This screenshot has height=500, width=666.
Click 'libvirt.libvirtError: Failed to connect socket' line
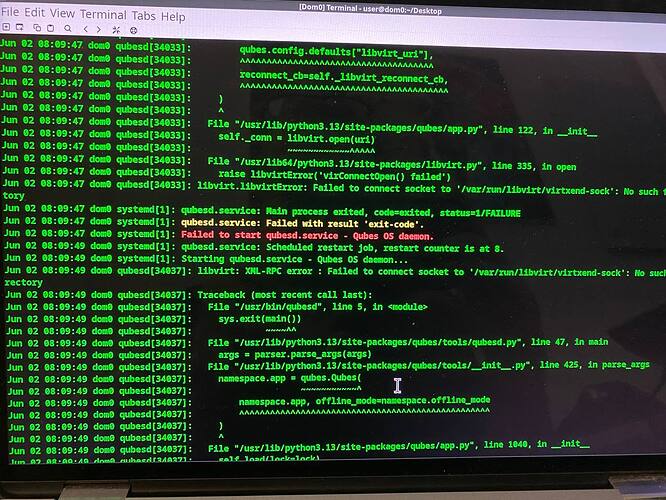point(431,189)
